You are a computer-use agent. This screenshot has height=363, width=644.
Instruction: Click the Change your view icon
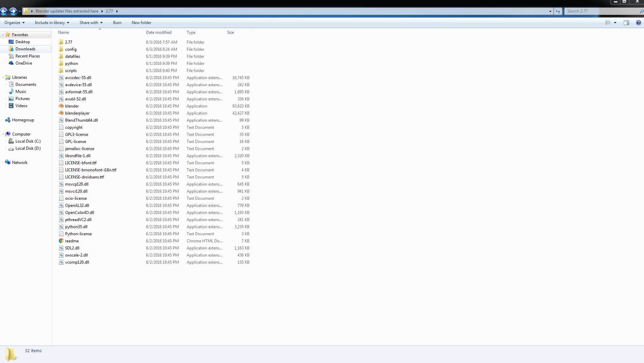608,23
